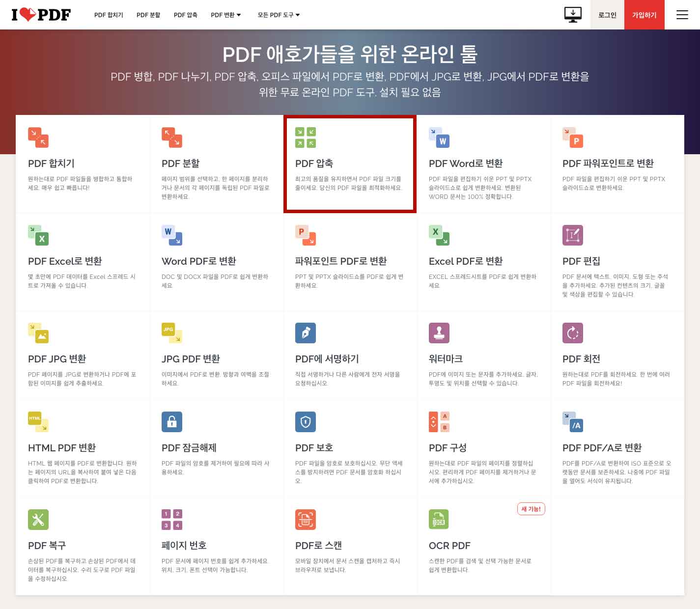Open the PDF 보호 shield tool icon
The height and width of the screenshot is (609, 700).
pos(305,421)
